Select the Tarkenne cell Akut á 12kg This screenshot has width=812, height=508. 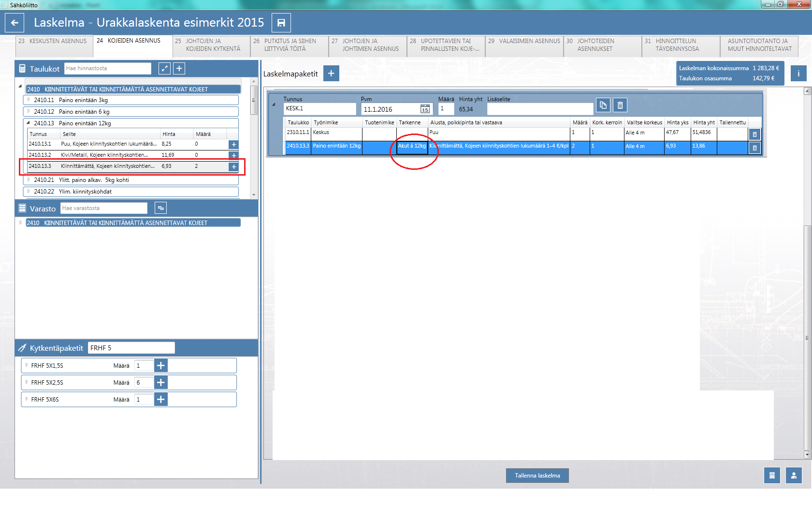(x=412, y=148)
